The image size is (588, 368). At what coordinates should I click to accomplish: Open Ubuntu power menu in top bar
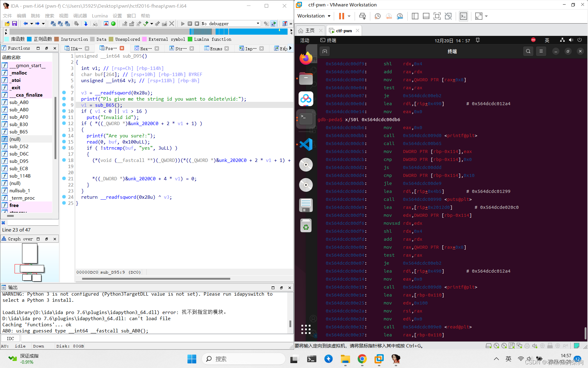pyautogui.click(x=579, y=40)
